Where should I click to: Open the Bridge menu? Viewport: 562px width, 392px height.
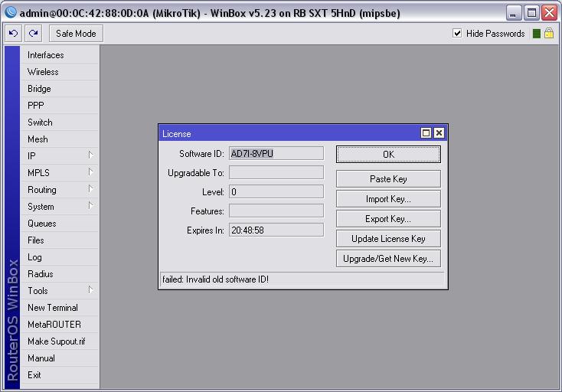click(x=60, y=89)
